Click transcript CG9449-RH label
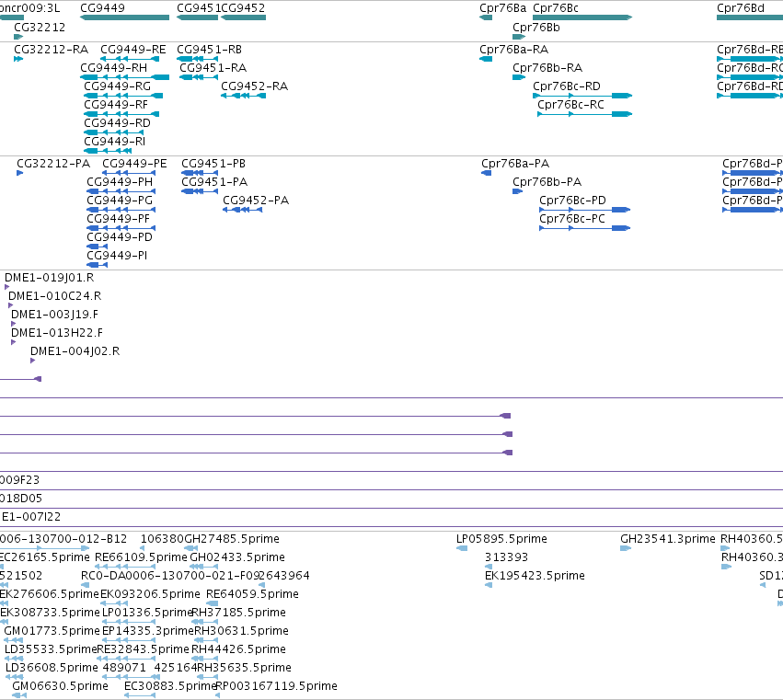Viewport: 783px width, 700px height. click(x=114, y=68)
